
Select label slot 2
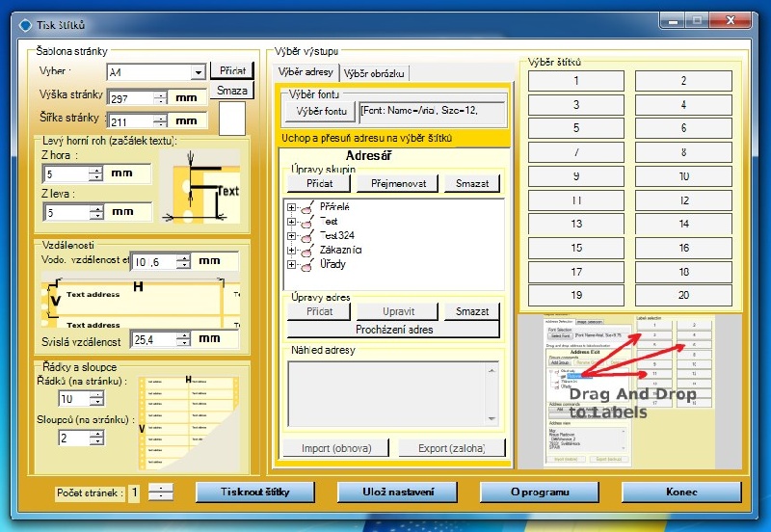(683, 81)
